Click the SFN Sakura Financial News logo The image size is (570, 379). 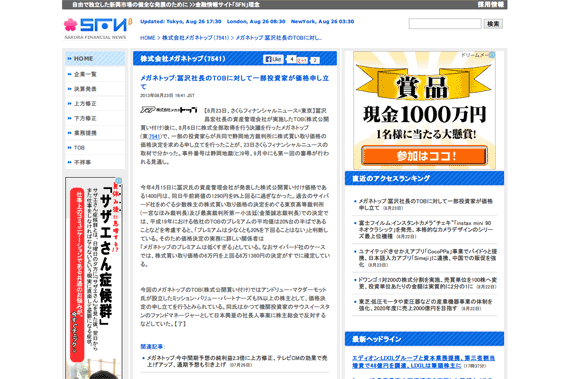(97, 29)
